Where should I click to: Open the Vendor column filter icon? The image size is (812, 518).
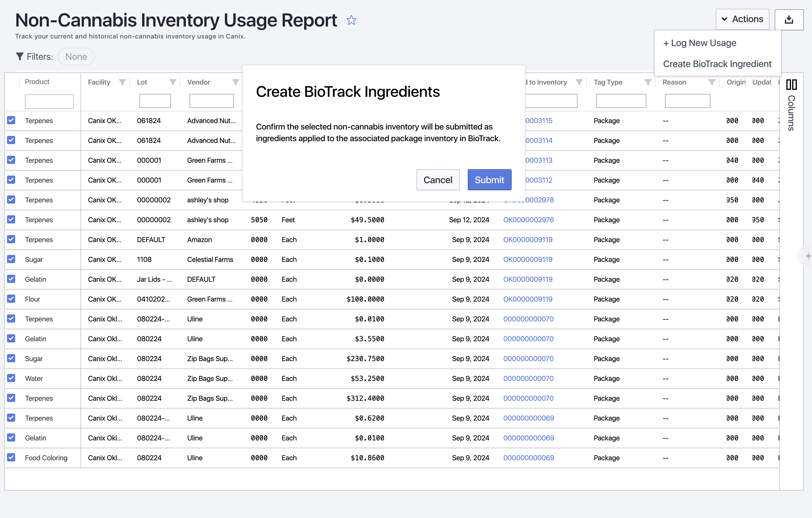click(235, 82)
